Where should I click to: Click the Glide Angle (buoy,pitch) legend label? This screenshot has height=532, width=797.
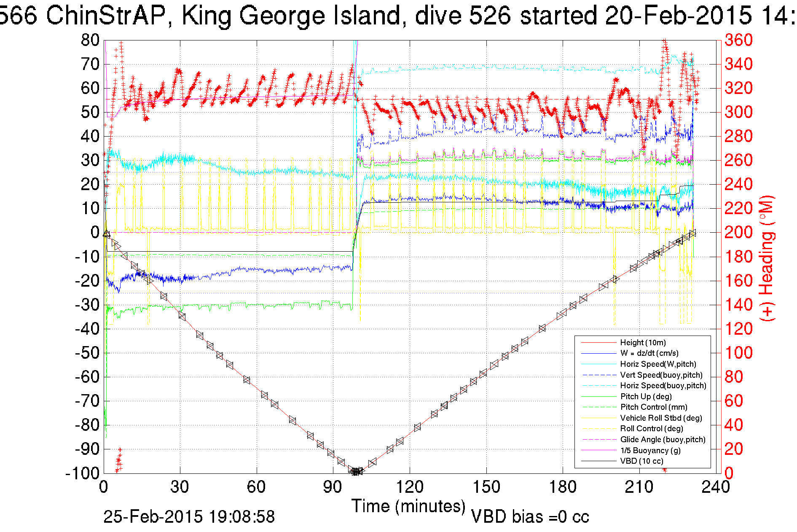[x=663, y=439]
